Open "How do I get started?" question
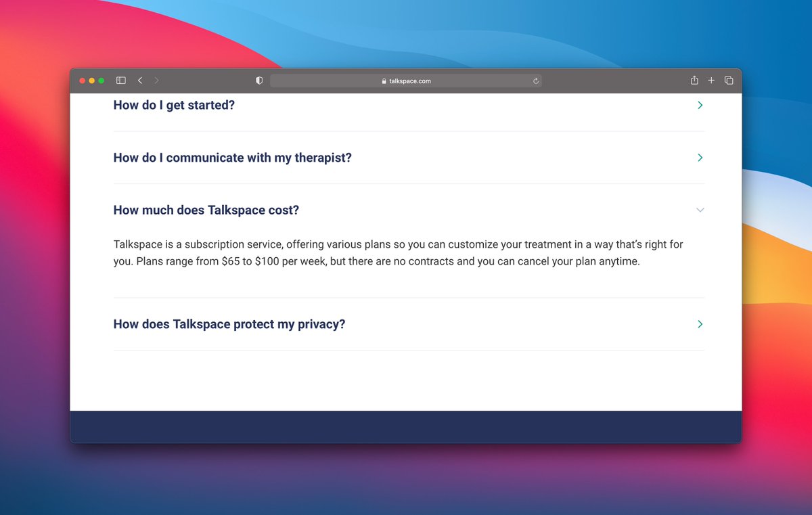The width and height of the screenshot is (812, 515). point(174,105)
